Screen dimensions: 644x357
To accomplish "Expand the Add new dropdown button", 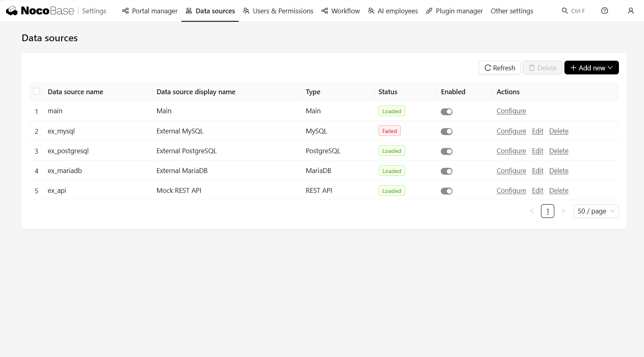I will [591, 68].
